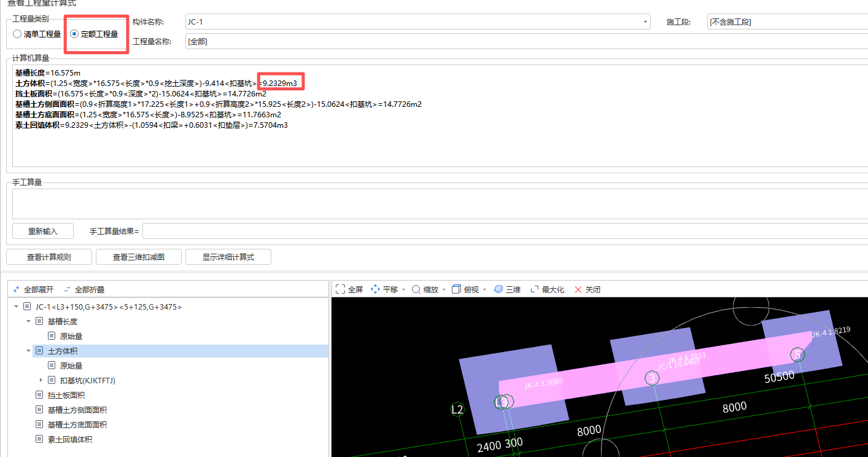The image size is (868, 457).
Task: Select the 基槽土方侧面面积 tree item
Action: (77, 410)
